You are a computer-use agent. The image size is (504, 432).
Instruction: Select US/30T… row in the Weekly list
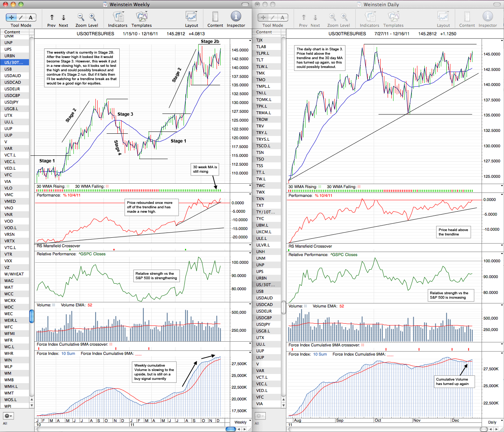[x=15, y=62]
